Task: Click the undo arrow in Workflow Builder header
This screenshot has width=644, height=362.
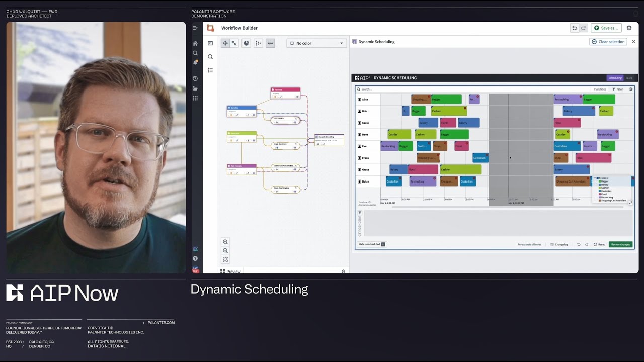Action: click(575, 28)
